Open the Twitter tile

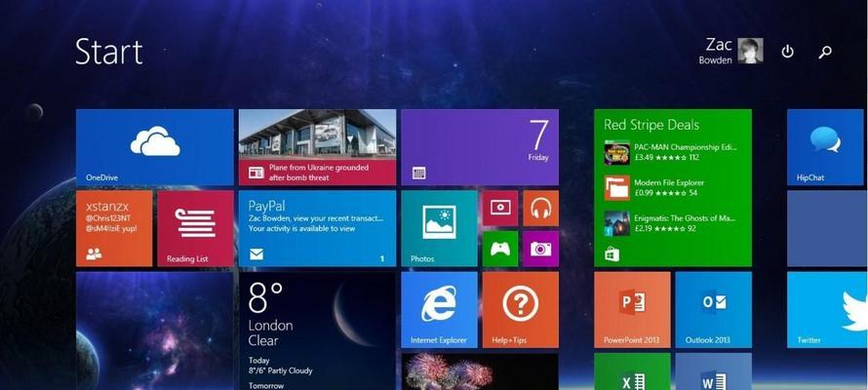click(x=828, y=310)
